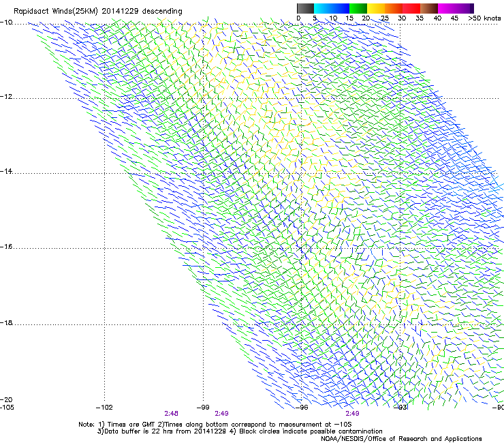
Task: Click the data buffer 22 hrs note line
Action: [x=240, y=431]
